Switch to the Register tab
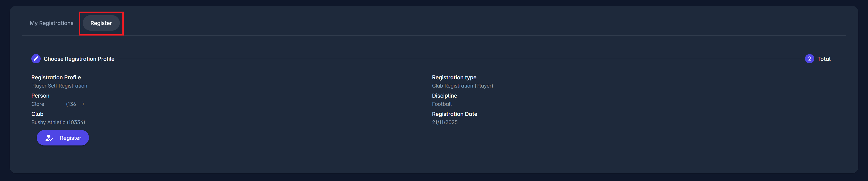The image size is (868, 181). pos(101,23)
